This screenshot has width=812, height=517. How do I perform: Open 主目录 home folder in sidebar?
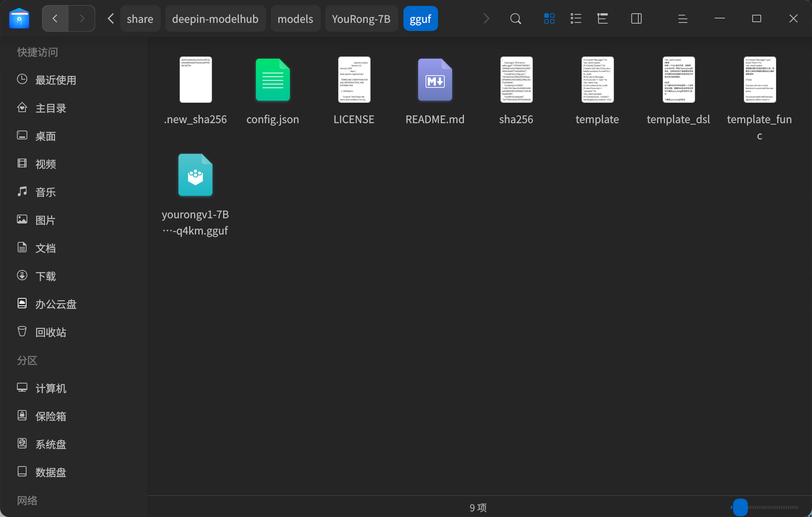click(74, 108)
